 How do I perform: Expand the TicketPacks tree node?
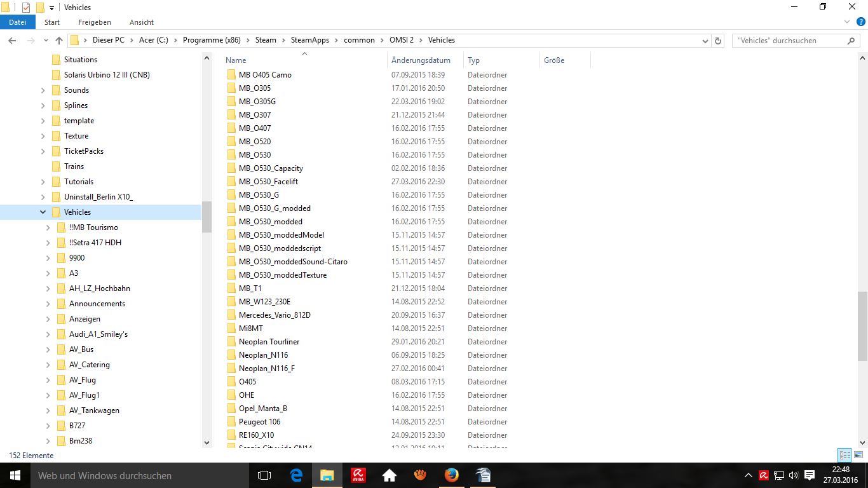click(43, 151)
